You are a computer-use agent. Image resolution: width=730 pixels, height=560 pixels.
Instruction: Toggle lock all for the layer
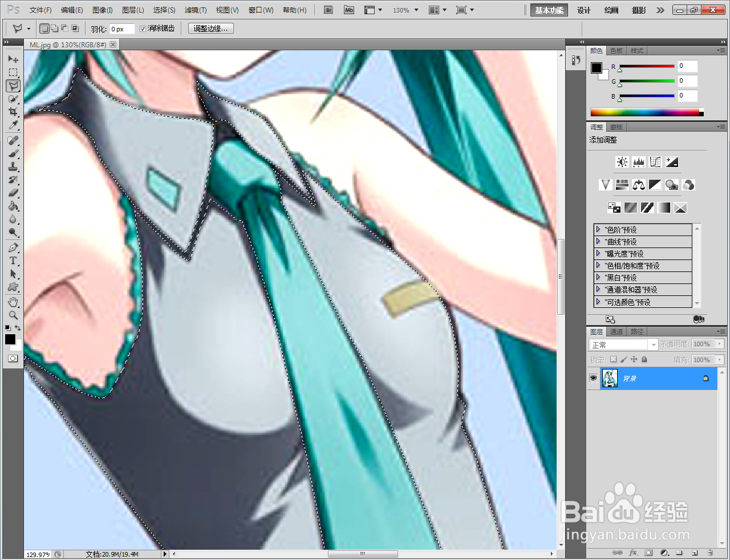point(644,360)
